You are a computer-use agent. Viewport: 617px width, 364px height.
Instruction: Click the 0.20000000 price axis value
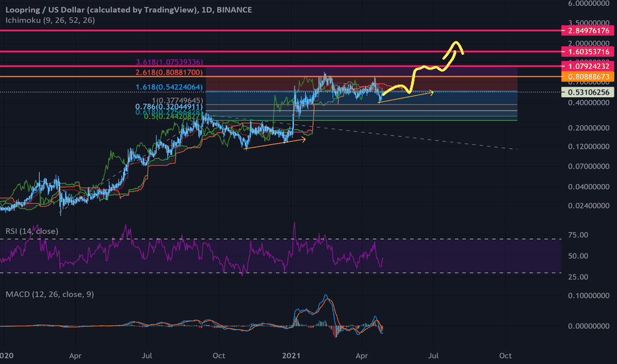589,128
